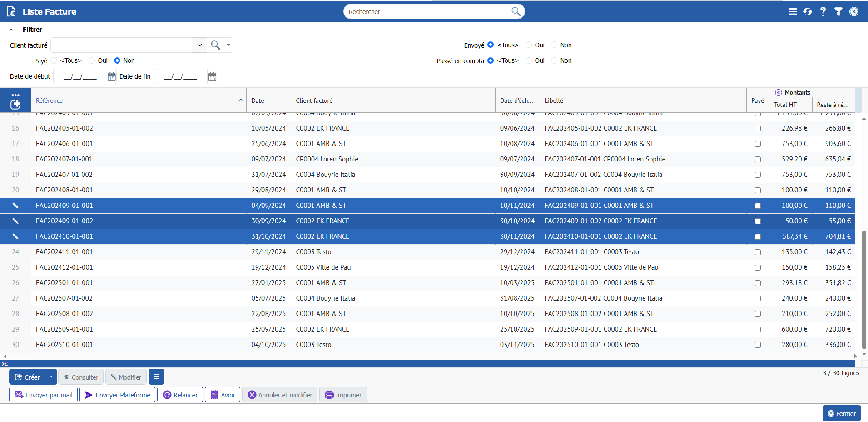Open help via question mark icon
868x422 pixels.
[x=823, y=12]
